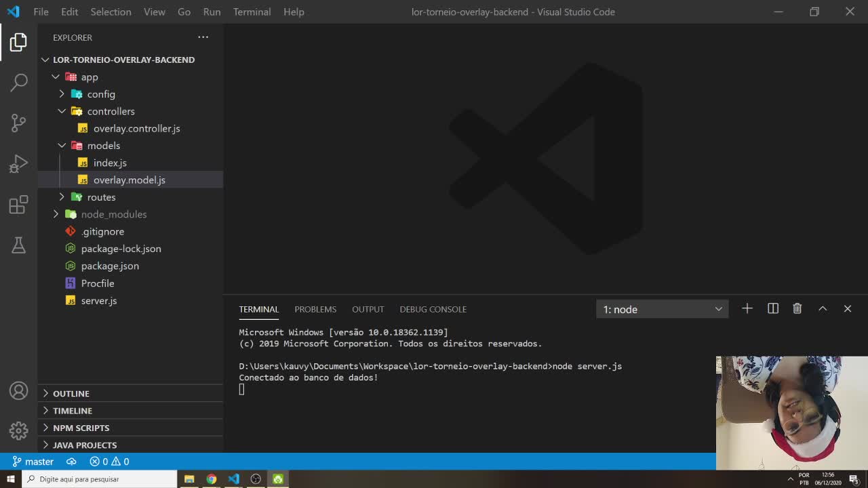Split the terminal panel
This screenshot has height=488, width=868.
772,308
